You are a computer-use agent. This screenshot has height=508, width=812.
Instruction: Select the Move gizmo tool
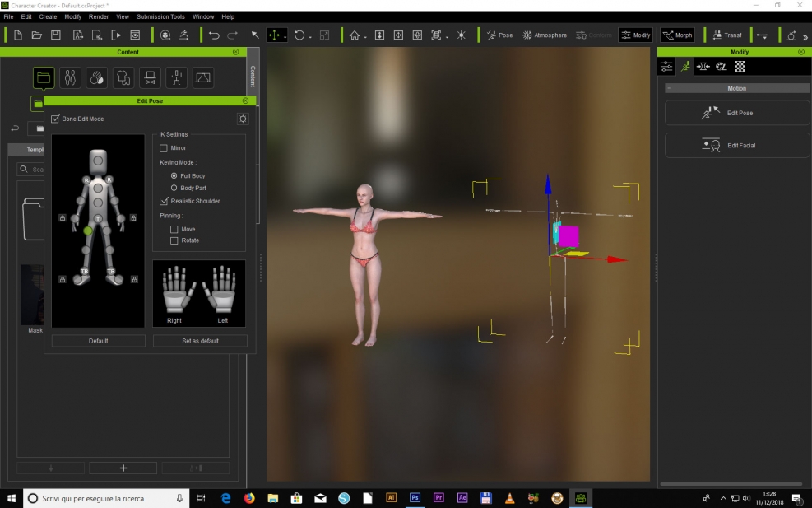274,35
